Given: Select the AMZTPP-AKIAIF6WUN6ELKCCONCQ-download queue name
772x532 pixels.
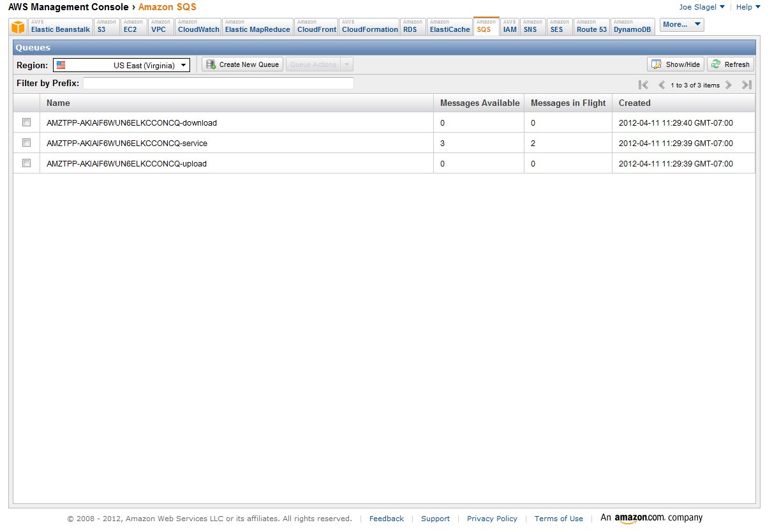Looking at the screenshot, I should click(132, 122).
